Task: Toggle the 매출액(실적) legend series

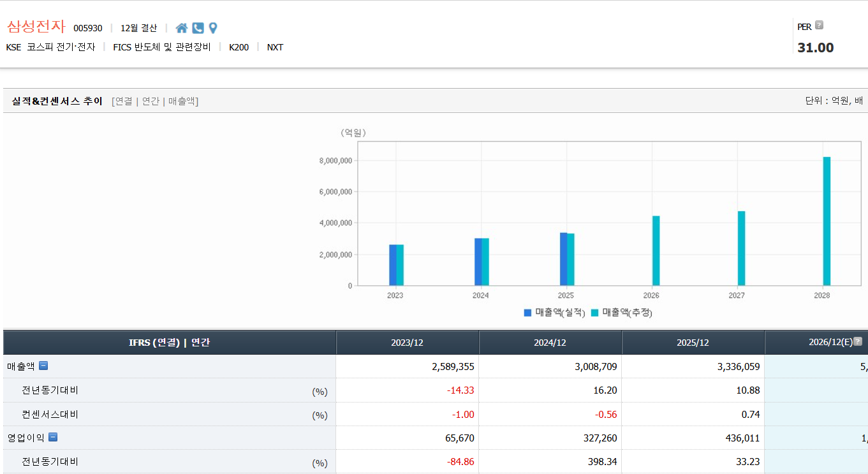Action: coord(554,313)
